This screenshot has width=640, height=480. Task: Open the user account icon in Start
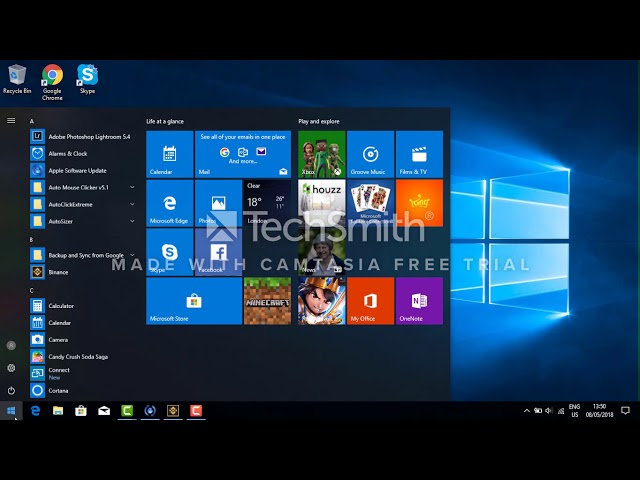coord(11,345)
